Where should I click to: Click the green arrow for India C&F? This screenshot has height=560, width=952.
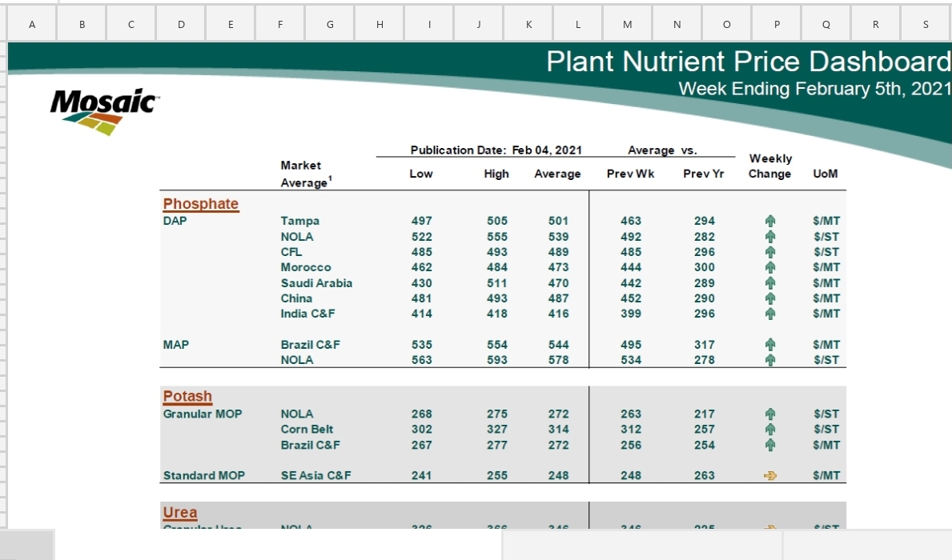770,314
